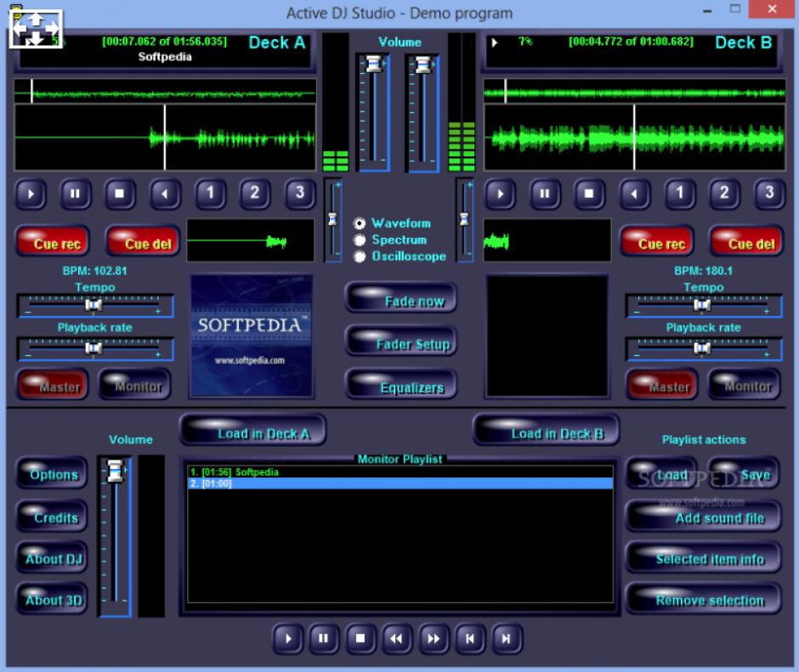
Task: Rewind the monitor playlist track
Action: pos(396,638)
